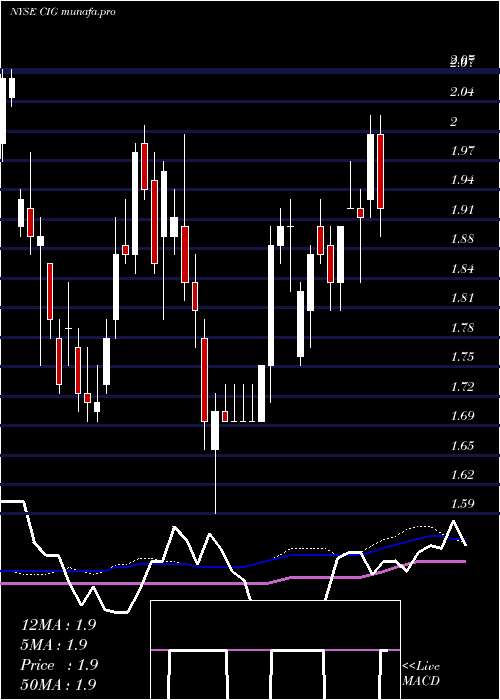Screen dimensions: 500x700
Task: Click the Price : 1.9 legend entry
Action: (x=59, y=665)
